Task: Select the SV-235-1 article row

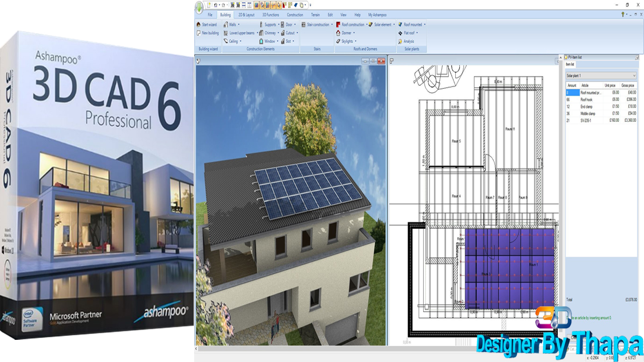Action: click(x=601, y=121)
